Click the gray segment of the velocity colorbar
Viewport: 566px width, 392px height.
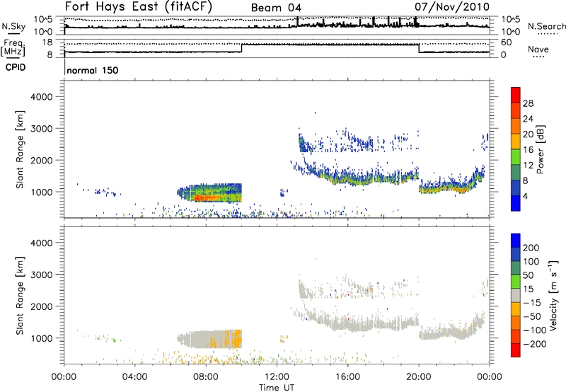pos(516,295)
